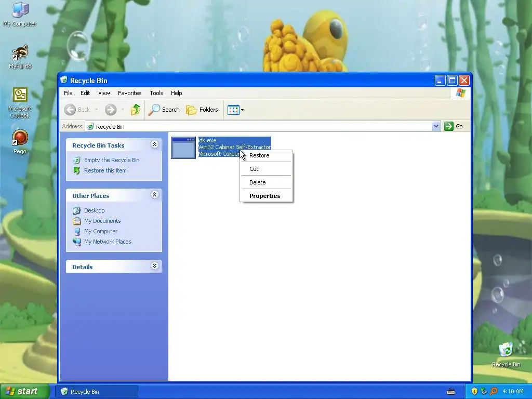Viewport: 532px width, 399px height.
Task: Minimize the Recycle Bin window
Action: [x=440, y=81]
